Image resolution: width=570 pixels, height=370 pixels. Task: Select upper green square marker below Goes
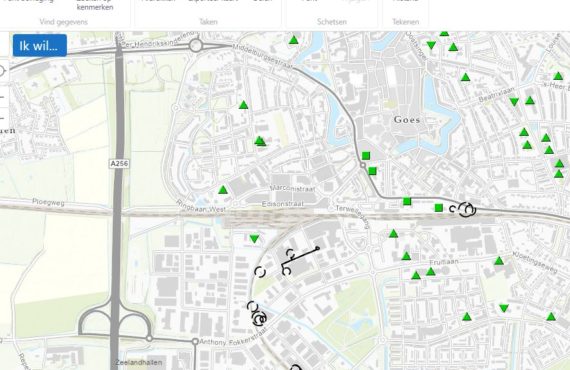366,156
